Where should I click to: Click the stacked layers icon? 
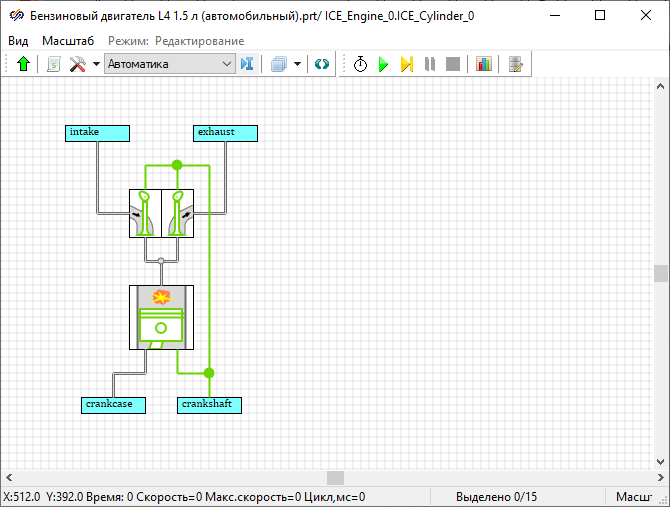click(278, 64)
